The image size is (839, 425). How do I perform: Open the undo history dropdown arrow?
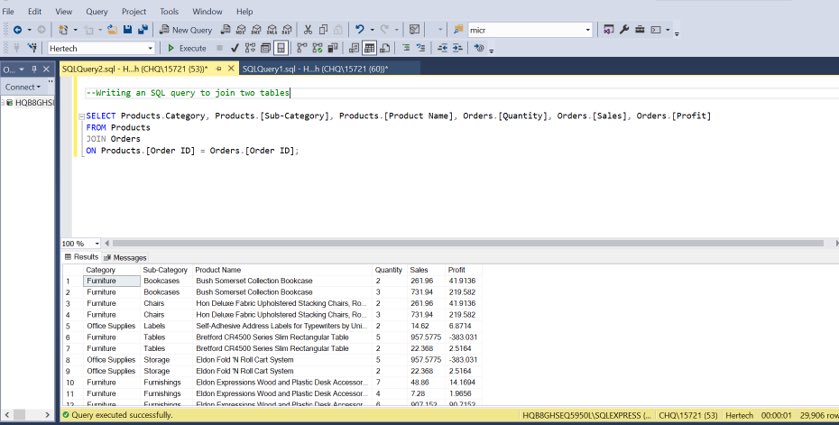tap(372, 30)
